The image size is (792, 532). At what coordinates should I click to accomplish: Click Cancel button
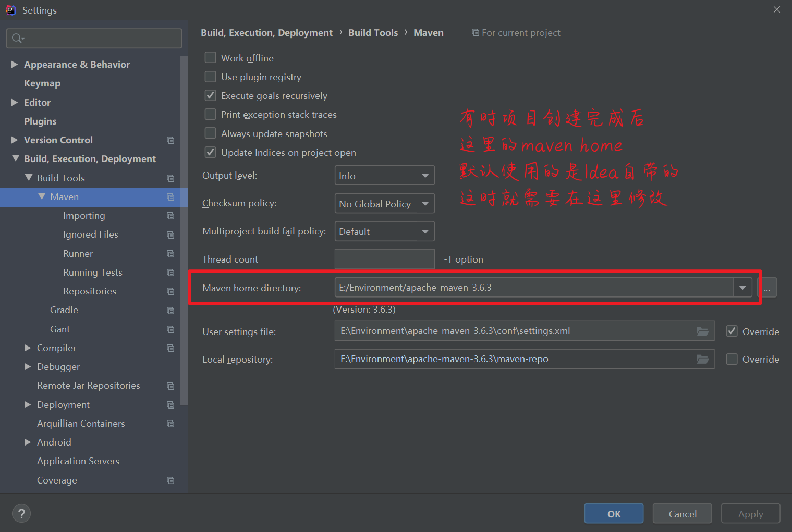pos(683,514)
